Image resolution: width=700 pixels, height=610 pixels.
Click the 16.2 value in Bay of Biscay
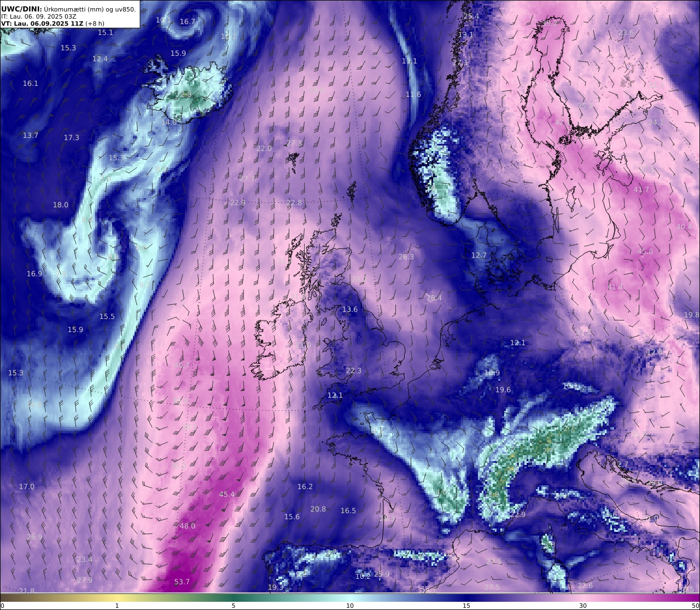point(305,486)
